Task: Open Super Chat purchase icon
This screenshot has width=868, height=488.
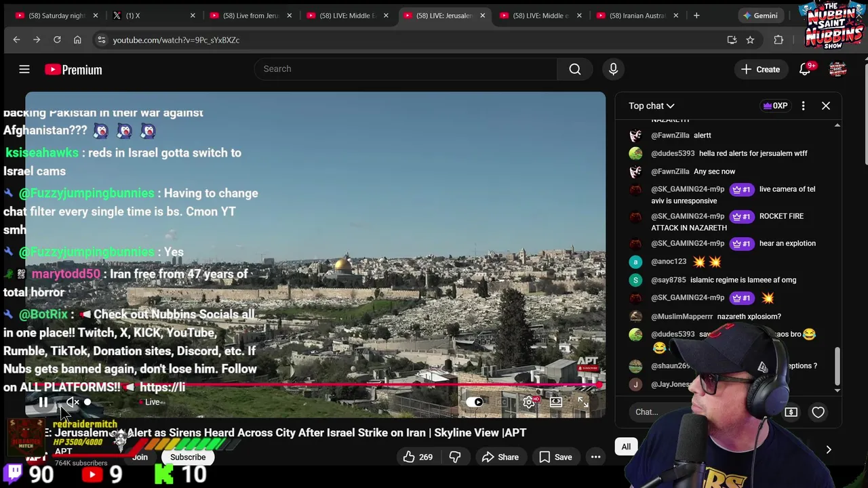Action: pyautogui.click(x=791, y=412)
